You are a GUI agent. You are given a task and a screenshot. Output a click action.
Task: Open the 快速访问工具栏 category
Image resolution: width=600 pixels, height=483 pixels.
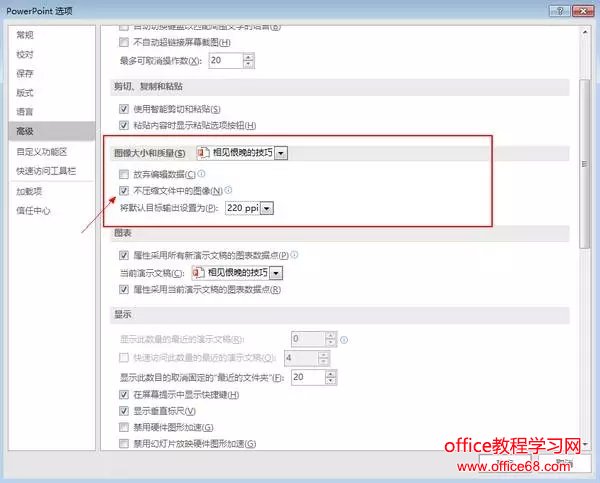(x=46, y=171)
